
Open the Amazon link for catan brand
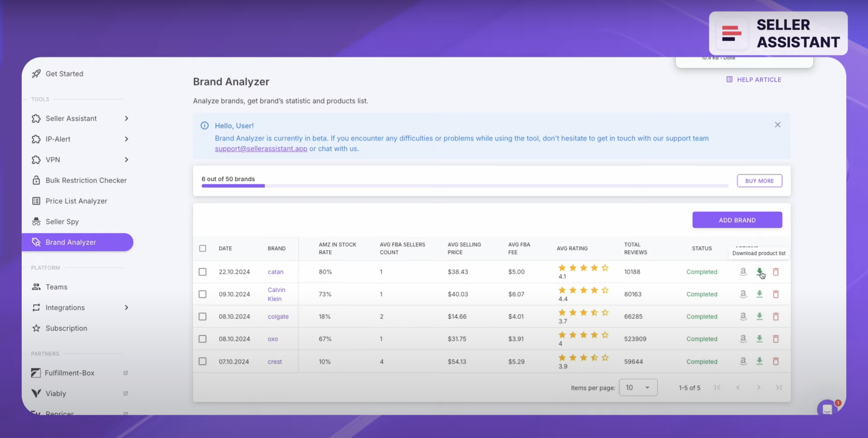point(743,271)
